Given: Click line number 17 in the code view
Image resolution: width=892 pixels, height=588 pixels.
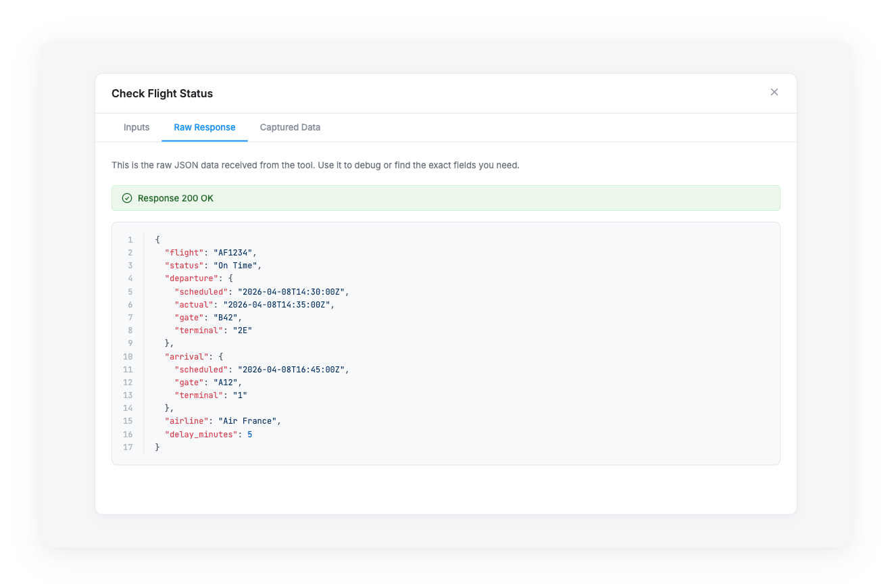Looking at the screenshot, I should pos(128,447).
